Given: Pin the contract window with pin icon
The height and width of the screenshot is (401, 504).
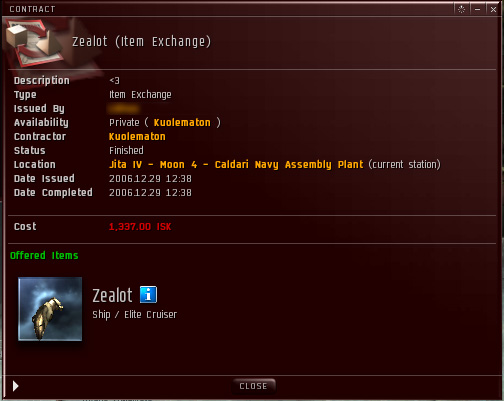Looking at the screenshot, I should click(x=461, y=9).
